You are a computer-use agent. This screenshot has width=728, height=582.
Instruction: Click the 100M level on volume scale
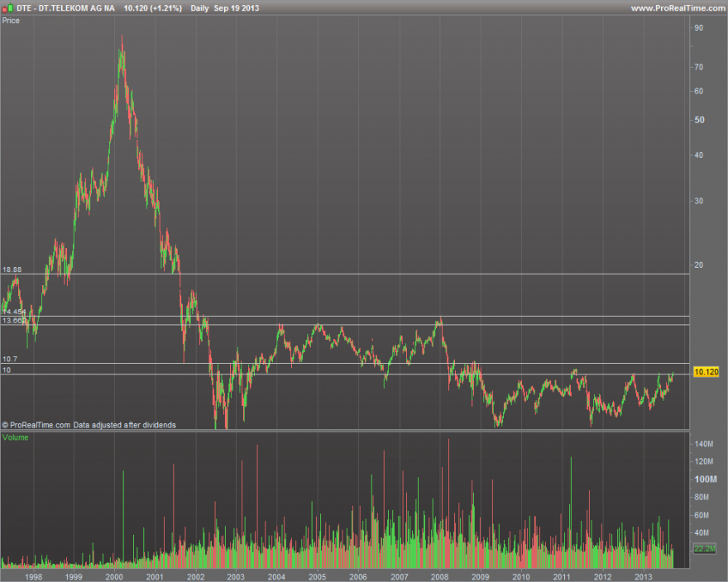(705, 479)
